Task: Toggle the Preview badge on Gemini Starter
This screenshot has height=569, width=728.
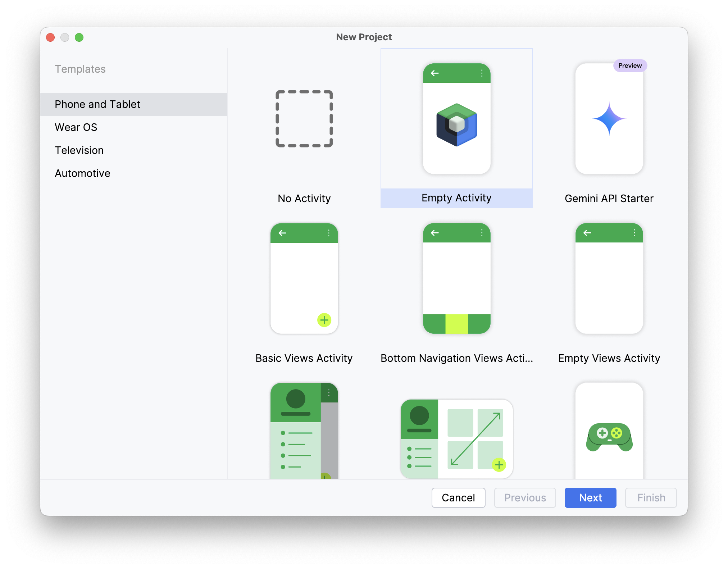Action: 630,65
